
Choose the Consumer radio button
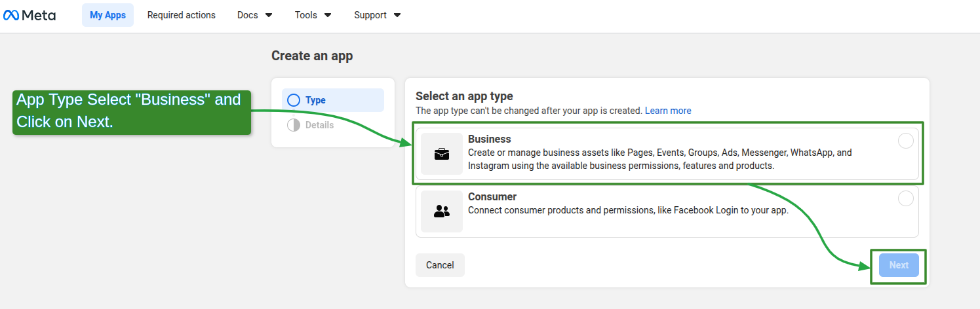click(905, 199)
